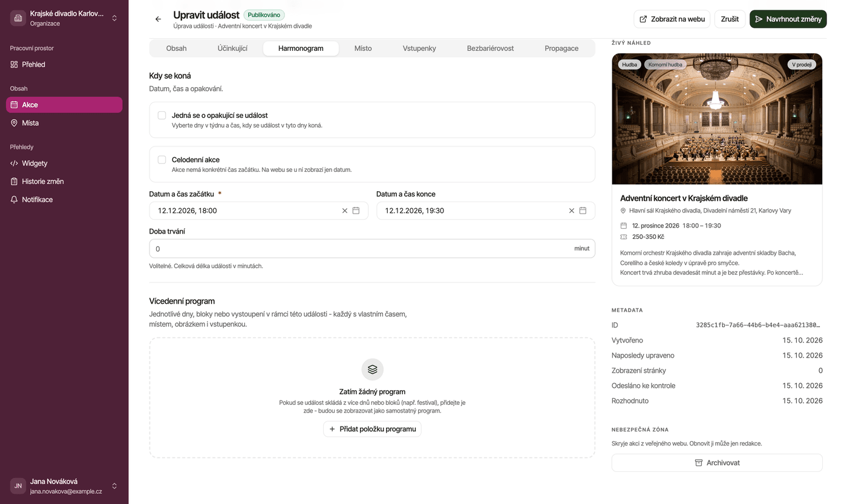Click the concert hall preview image
The width and height of the screenshot is (847, 504).
(x=717, y=119)
